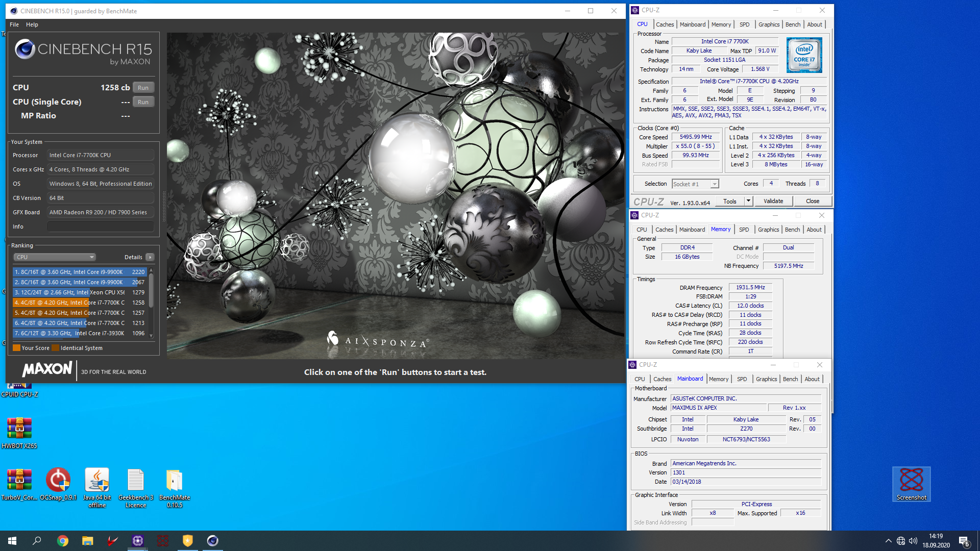Select the Java 64 bit offline icon
This screenshot has width=980, height=551.
pos(97,488)
